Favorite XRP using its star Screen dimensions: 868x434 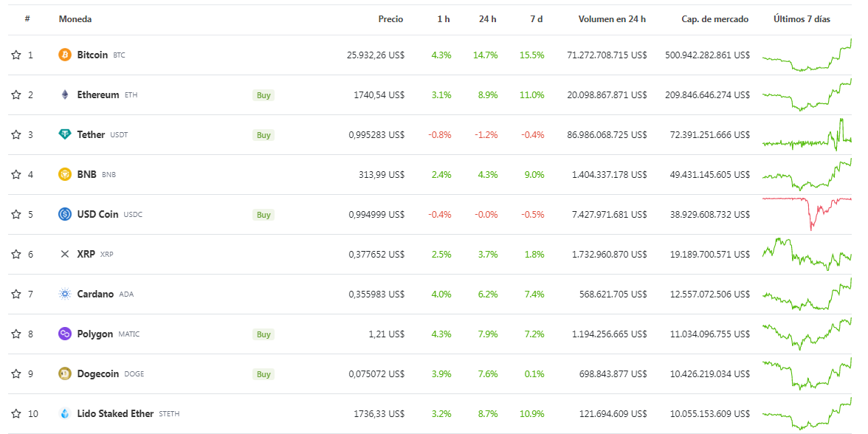tap(16, 254)
